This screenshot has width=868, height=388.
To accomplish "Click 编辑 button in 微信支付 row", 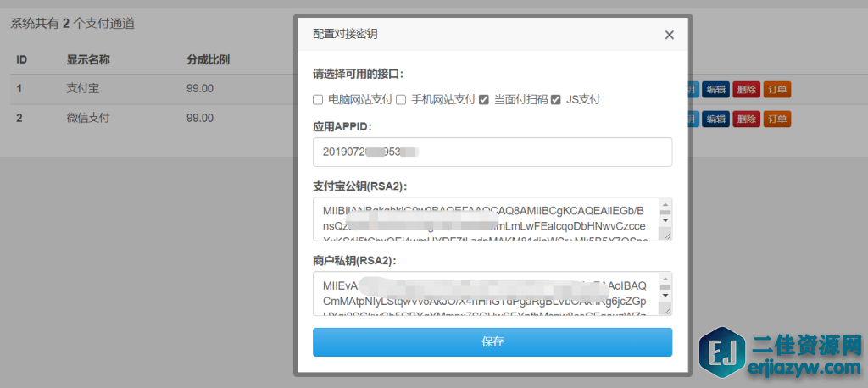I will tap(715, 119).
